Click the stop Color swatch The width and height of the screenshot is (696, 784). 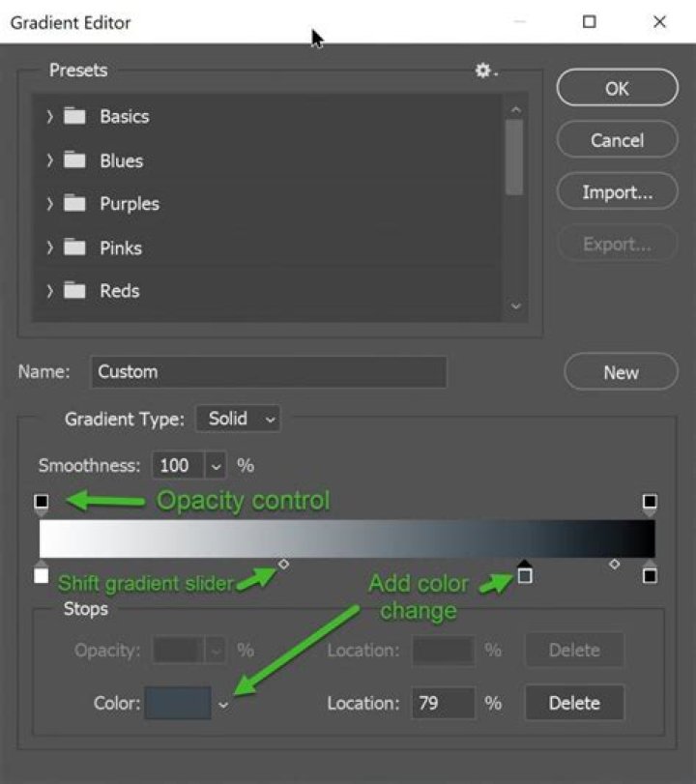178,703
